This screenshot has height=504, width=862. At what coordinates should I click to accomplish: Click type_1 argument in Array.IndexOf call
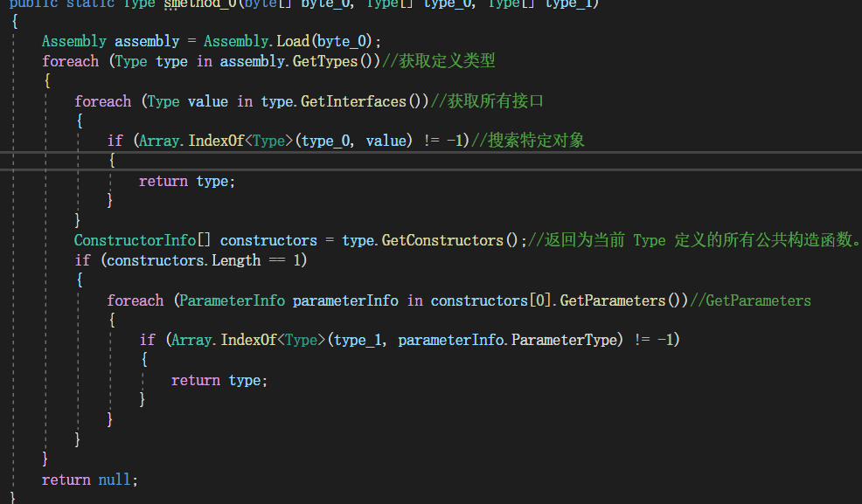pyautogui.click(x=358, y=341)
